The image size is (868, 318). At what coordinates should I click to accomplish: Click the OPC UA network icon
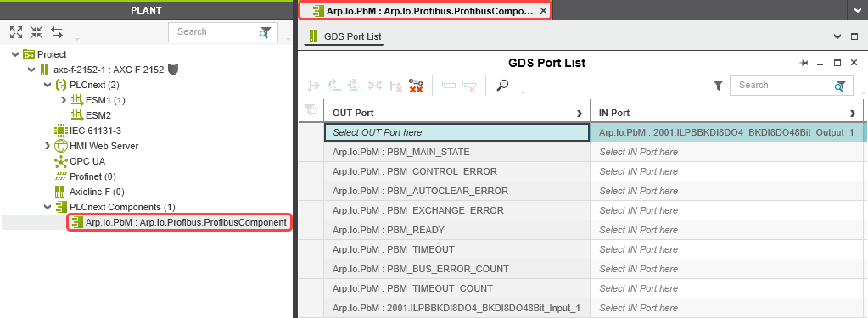point(61,161)
